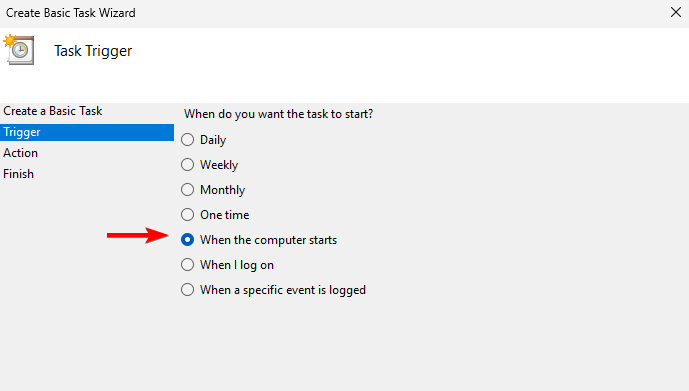Jump to the Action step in sidebar
Screen dimensions: 689x391
(x=21, y=153)
